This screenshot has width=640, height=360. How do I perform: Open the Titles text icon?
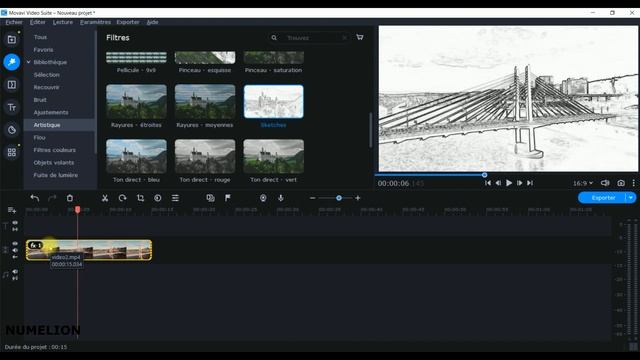11,107
